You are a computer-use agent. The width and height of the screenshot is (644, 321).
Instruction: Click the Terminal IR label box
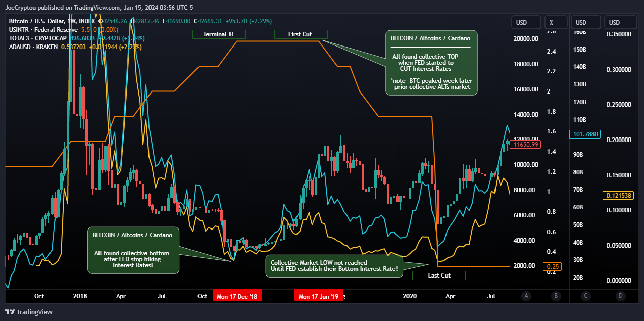coord(219,34)
